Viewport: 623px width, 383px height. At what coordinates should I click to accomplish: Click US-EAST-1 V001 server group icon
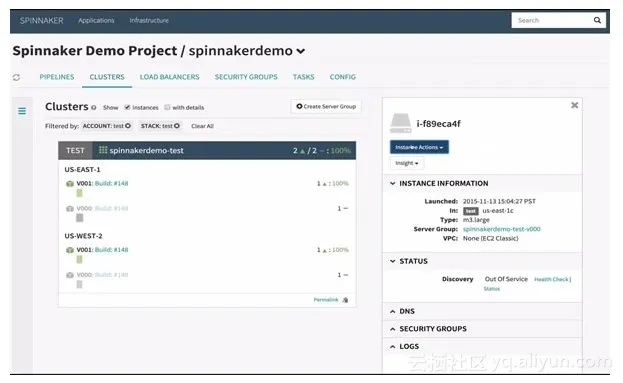point(70,184)
